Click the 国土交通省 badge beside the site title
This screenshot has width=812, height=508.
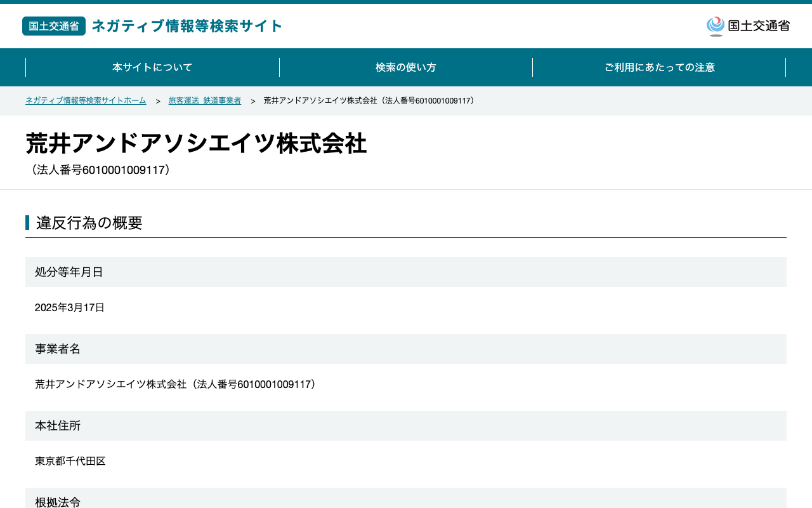pos(54,26)
